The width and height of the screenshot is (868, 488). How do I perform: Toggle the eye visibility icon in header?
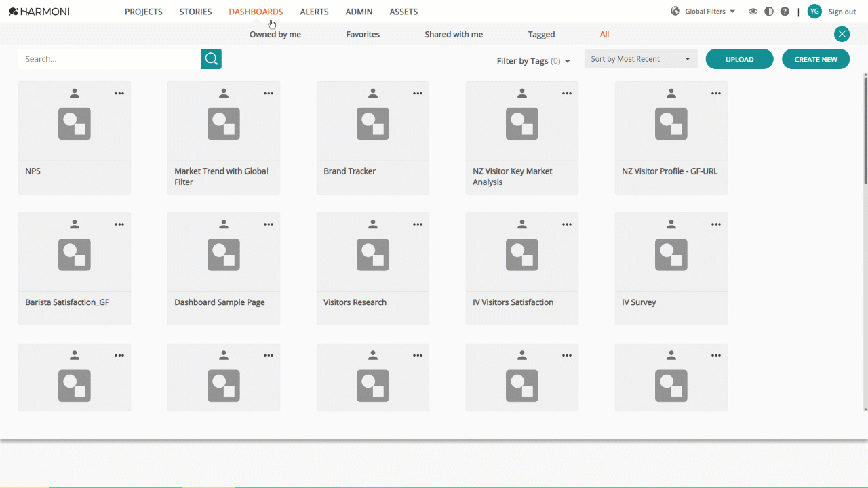(x=753, y=12)
